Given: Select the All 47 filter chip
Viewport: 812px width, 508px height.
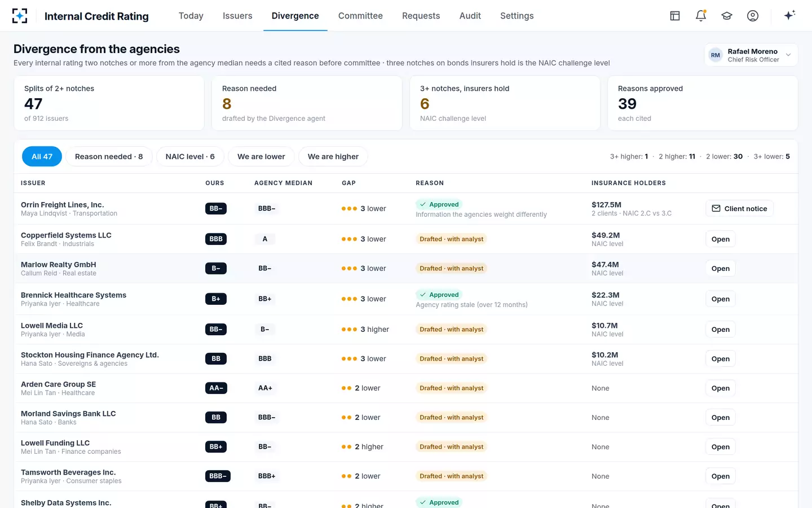Looking at the screenshot, I should pos(42,156).
